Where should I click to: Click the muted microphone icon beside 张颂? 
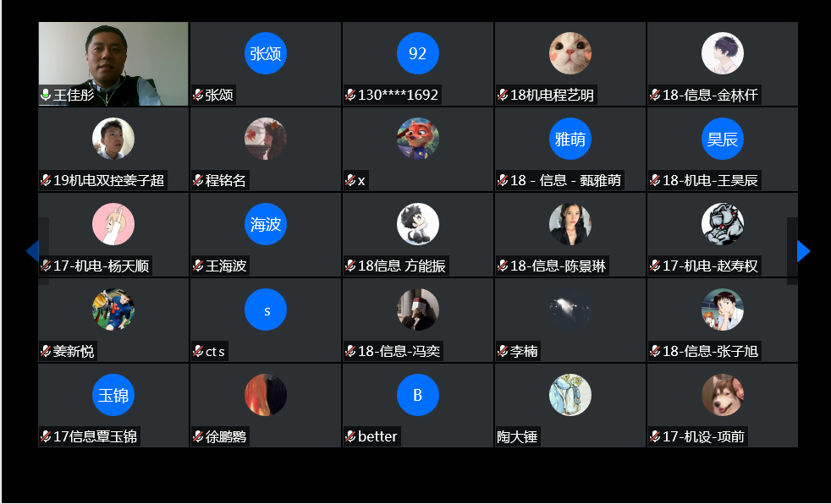[198, 95]
